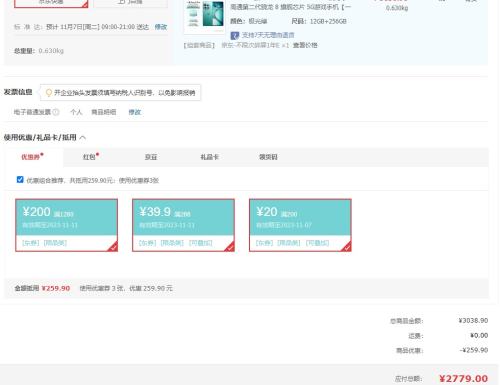Deselect the ¥20 coupon card
Screen dimensions: 500x385
300,225
